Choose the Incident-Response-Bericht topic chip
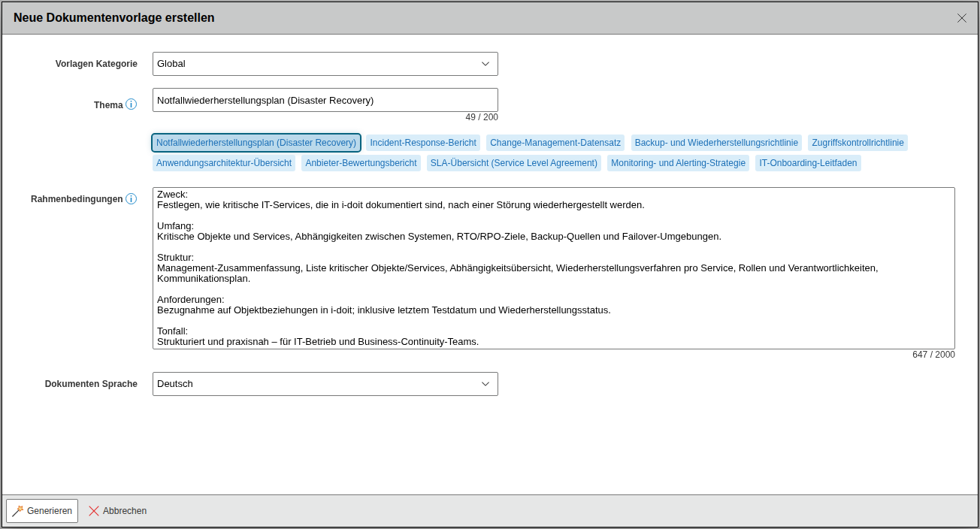 coord(423,143)
